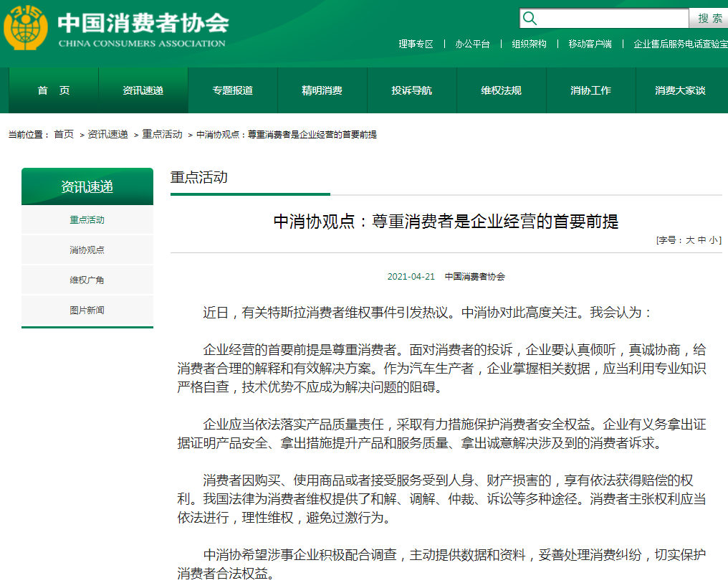728x583 pixels.
Task: Open the 移动客户端 link
Action: (x=590, y=44)
